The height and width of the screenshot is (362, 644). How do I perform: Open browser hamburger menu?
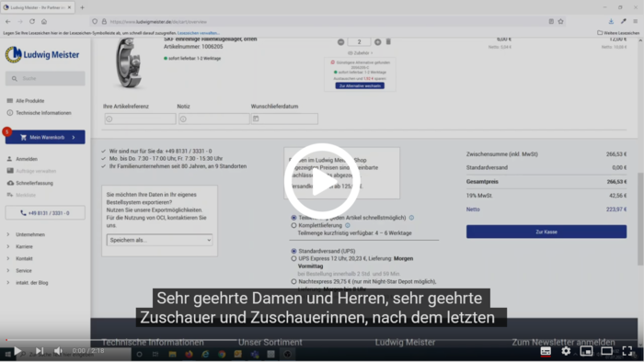tap(636, 21)
